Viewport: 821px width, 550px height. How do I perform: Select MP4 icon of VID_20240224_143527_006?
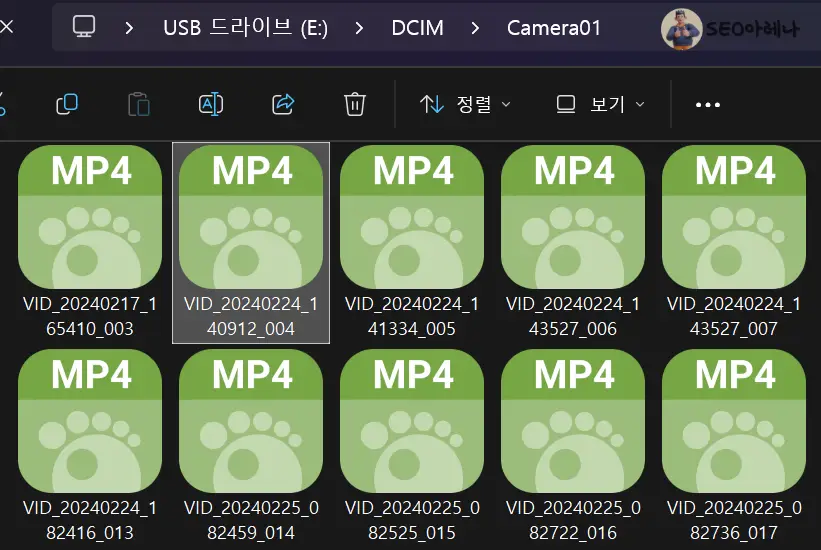[573, 217]
